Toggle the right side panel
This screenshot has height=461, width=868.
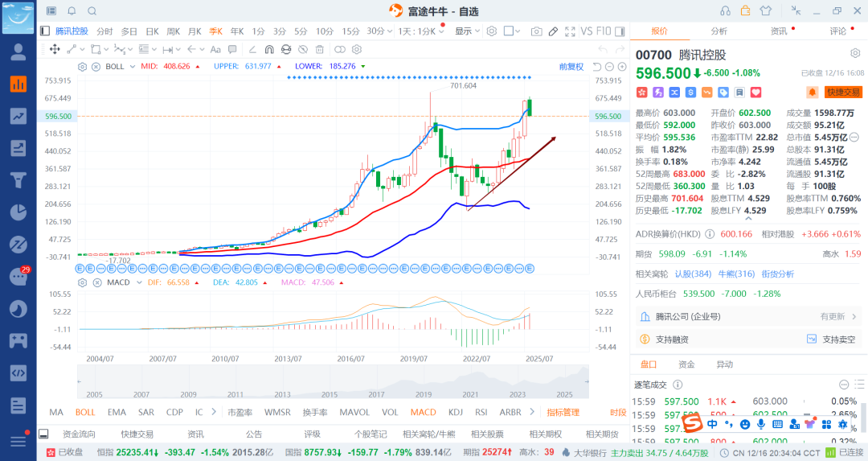[620, 31]
